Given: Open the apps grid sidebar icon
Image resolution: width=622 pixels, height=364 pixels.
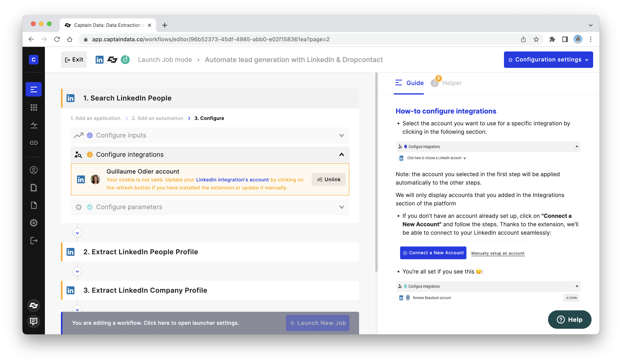Looking at the screenshot, I should tap(34, 107).
